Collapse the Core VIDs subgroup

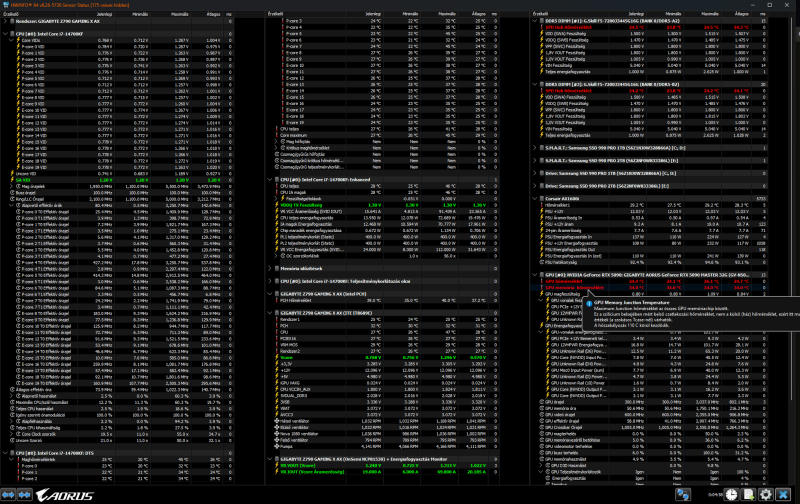(x=12, y=40)
